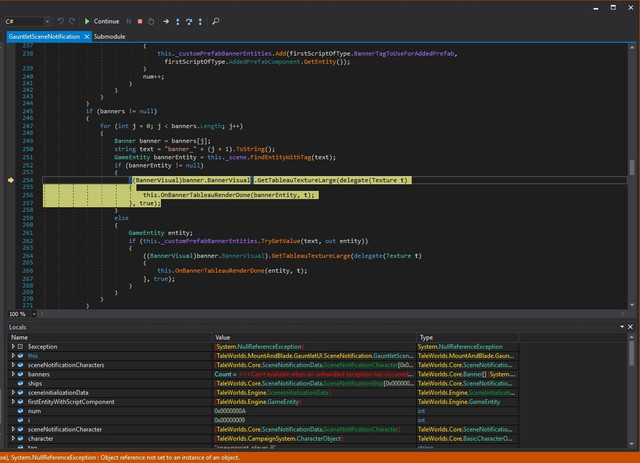The image size is (640, 463).
Task: Sort Locals by the Type column header
Action: pos(468,337)
